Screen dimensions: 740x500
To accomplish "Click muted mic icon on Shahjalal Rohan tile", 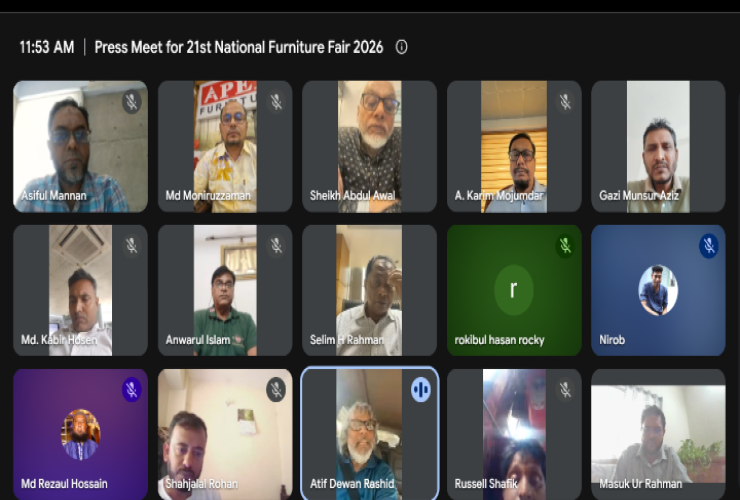I will tap(276, 390).
